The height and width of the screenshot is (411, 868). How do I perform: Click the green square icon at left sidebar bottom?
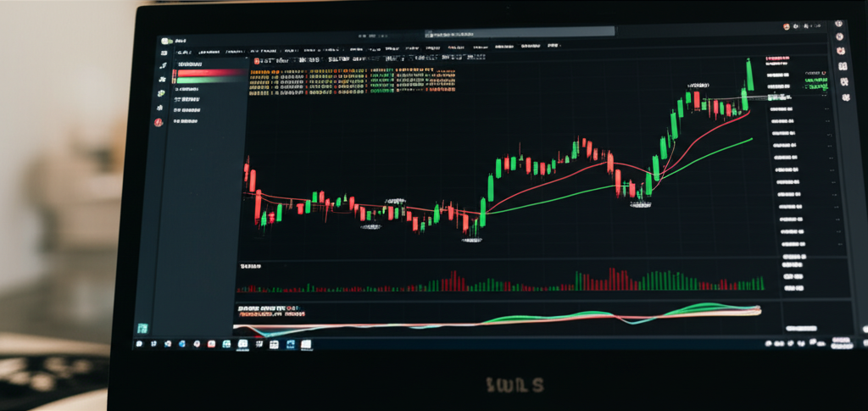(x=142, y=329)
